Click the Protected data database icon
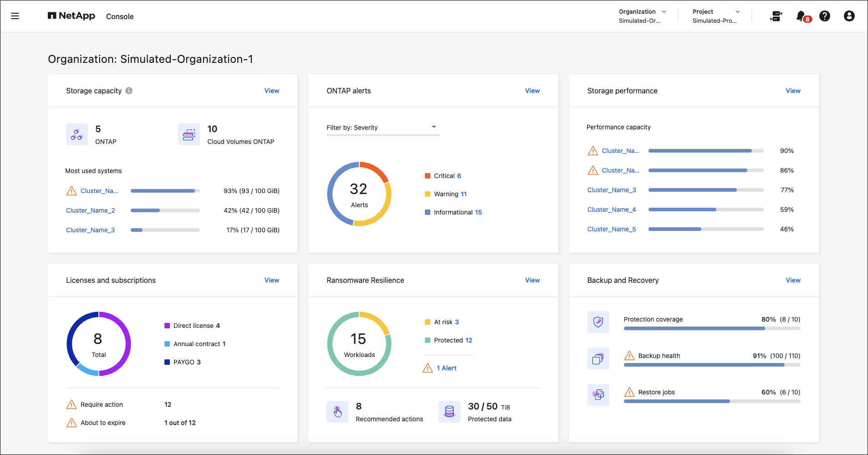 pyautogui.click(x=449, y=412)
